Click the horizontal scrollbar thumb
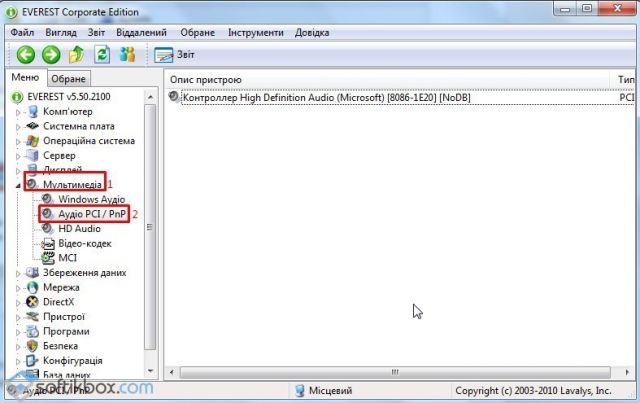The height and width of the screenshot is (403, 640). point(395,372)
